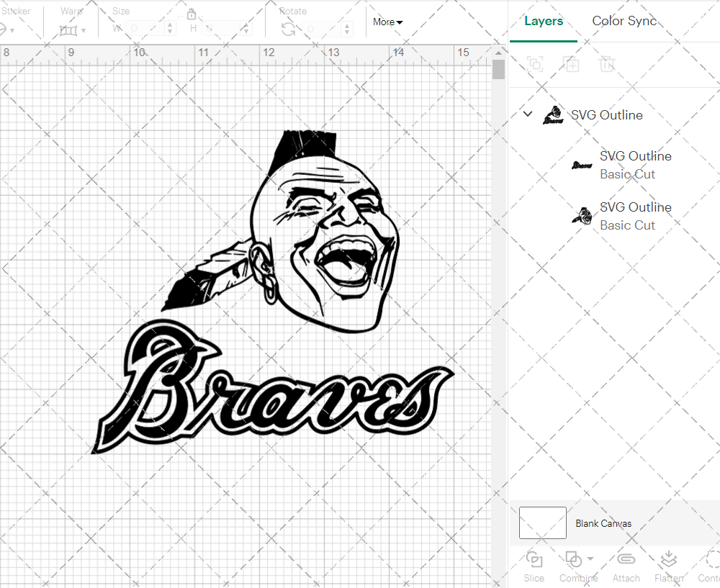Click the Duplicate layer icon
This screenshot has height=588, width=720.
[x=572, y=64]
